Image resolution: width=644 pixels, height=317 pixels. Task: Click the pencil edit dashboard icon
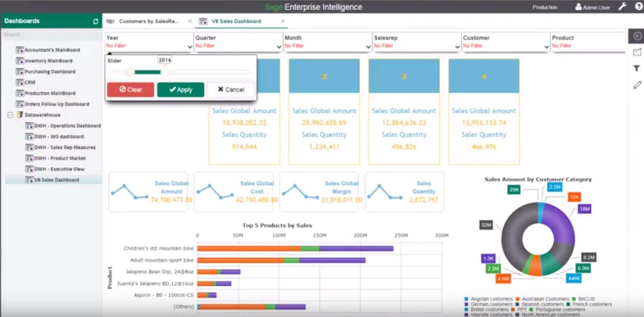tap(637, 85)
